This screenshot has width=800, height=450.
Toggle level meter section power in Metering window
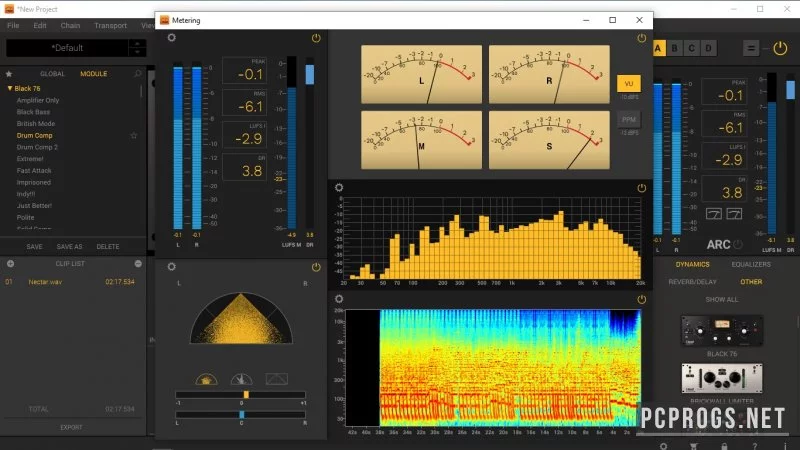tap(316, 38)
